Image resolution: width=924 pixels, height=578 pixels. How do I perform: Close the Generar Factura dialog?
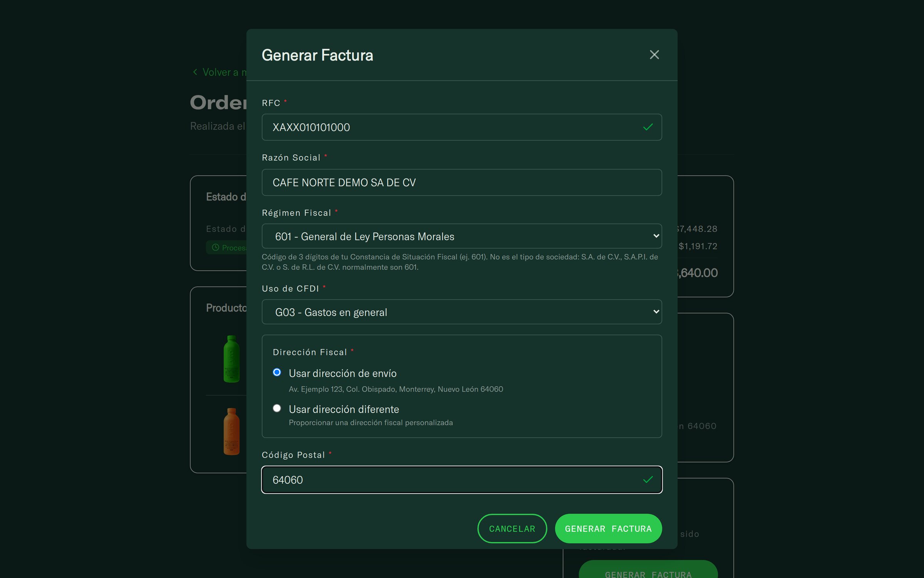click(x=654, y=55)
